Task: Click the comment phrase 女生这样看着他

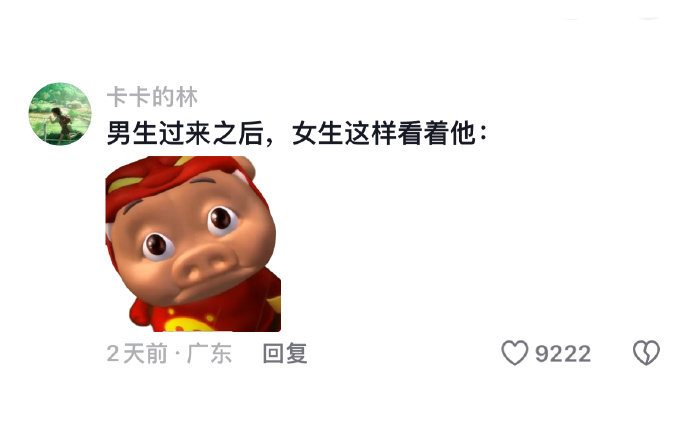Action: coord(384,133)
